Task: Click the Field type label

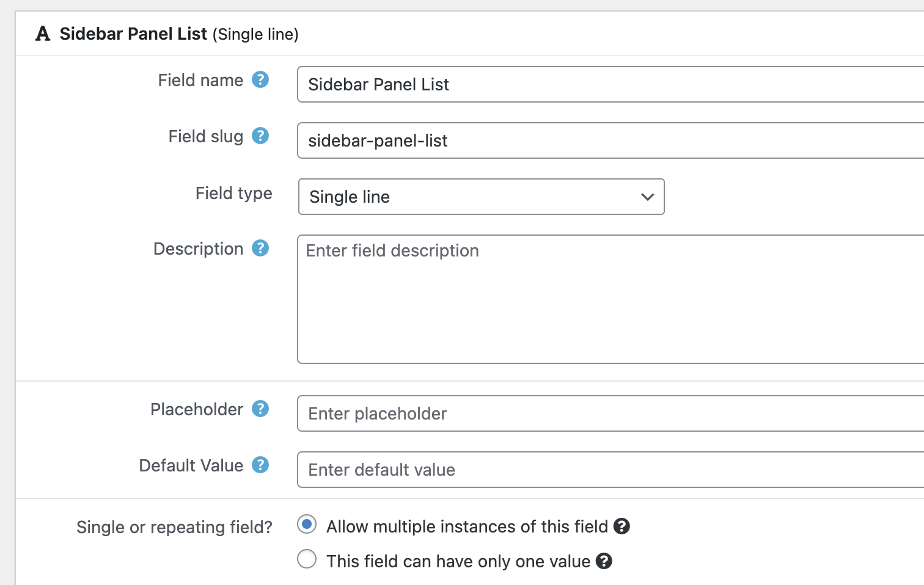Action: click(234, 193)
